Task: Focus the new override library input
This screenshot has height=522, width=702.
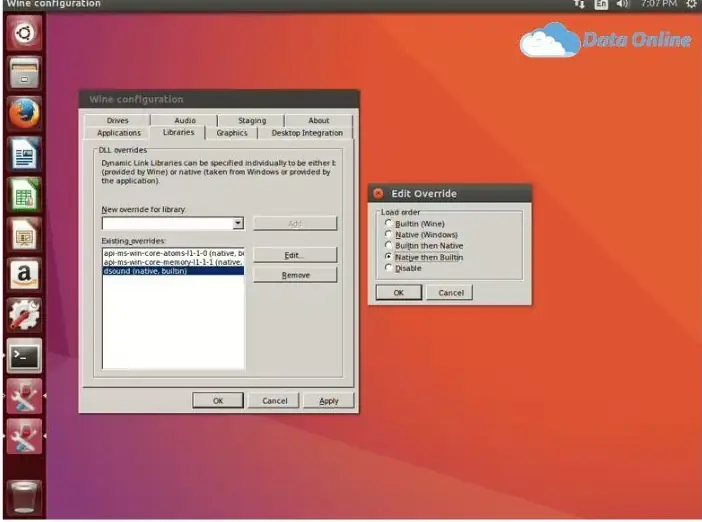Action: point(168,223)
